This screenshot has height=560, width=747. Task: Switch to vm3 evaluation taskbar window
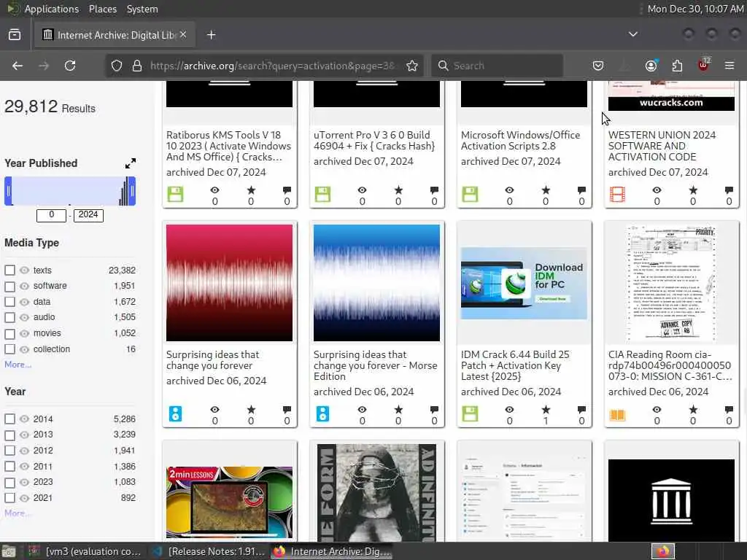pos(85,551)
